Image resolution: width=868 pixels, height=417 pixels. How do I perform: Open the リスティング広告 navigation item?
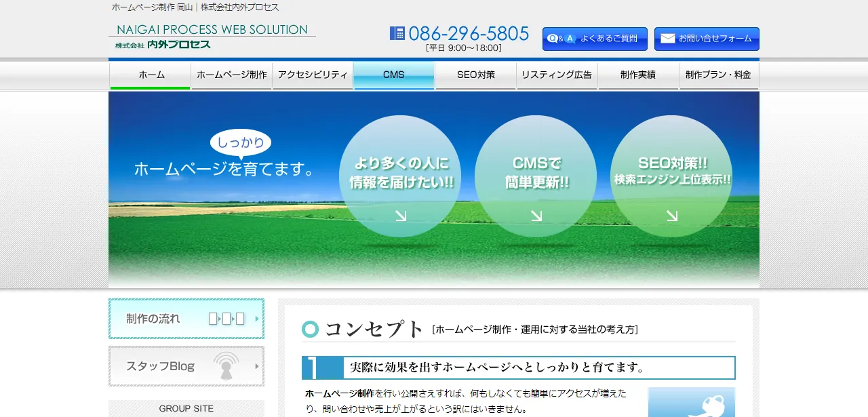coord(557,75)
